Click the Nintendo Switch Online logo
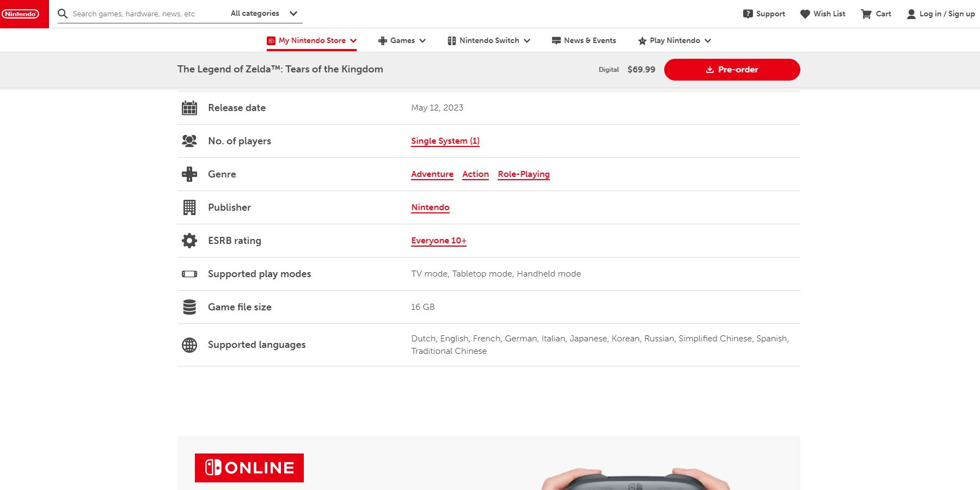 click(249, 468)
